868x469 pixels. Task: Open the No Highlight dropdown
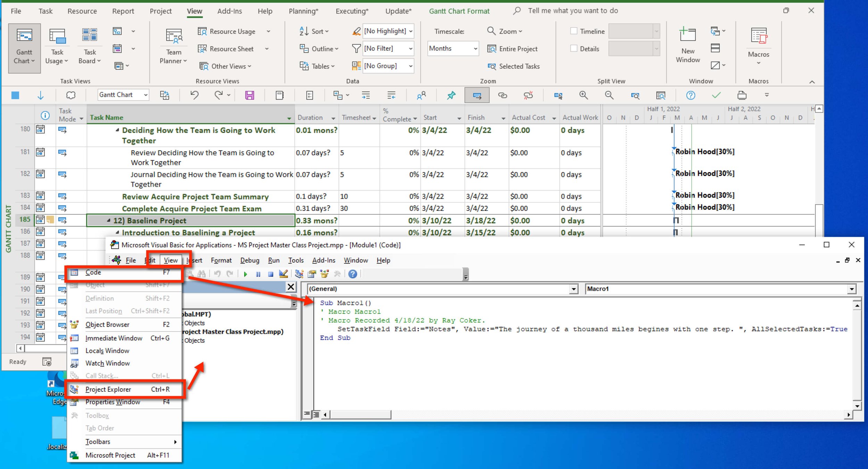411,31
